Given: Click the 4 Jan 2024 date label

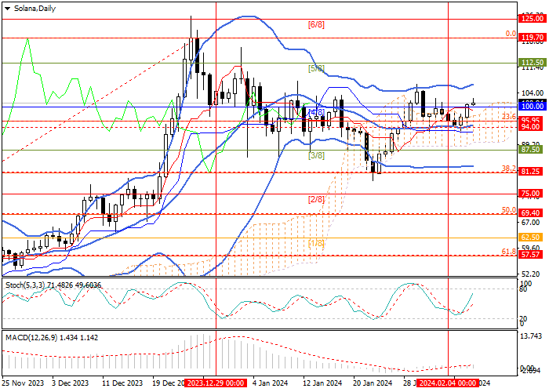Looking at the screenshot, I should click(x=270, y=383).
